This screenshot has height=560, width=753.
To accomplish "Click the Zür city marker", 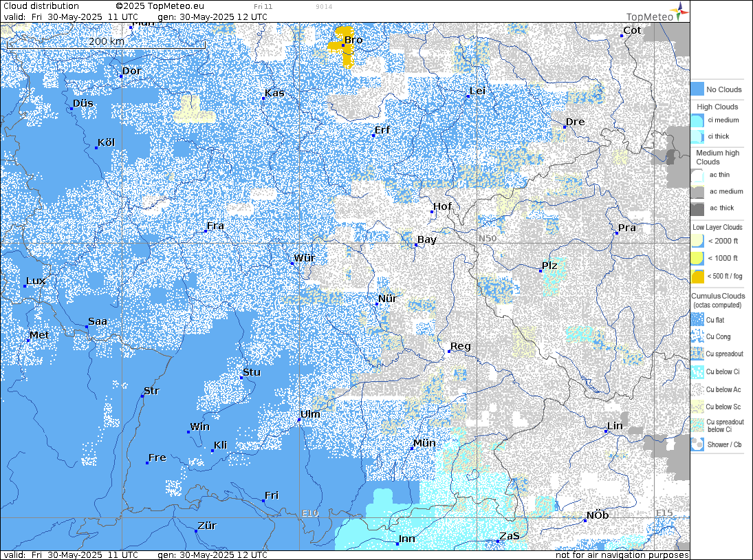I will click(196, 531).
